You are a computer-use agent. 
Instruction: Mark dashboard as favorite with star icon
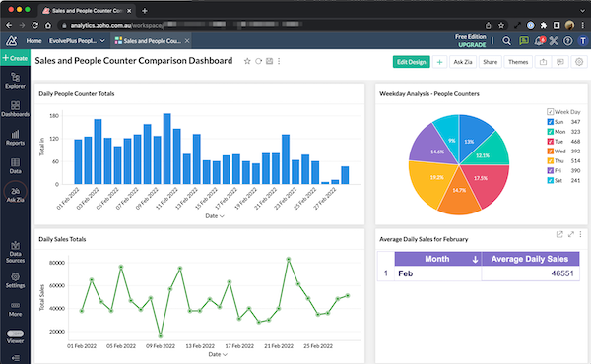(247, 61)
